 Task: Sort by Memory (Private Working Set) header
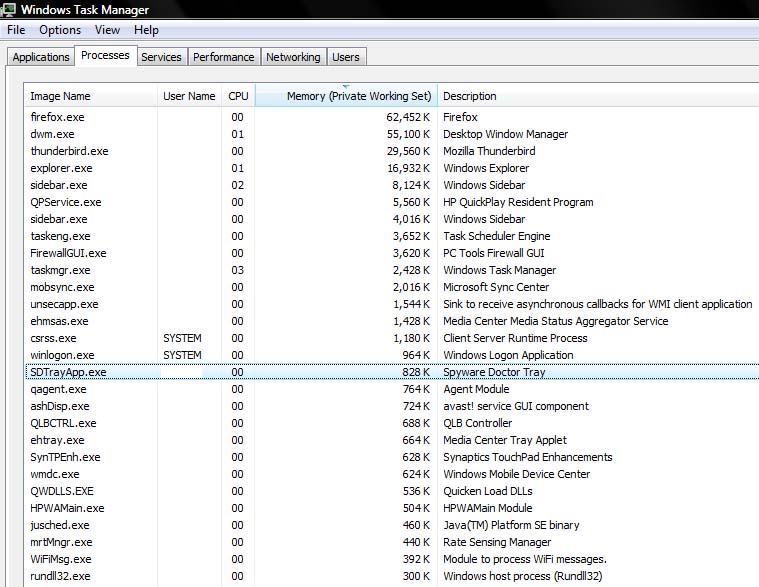347,96
